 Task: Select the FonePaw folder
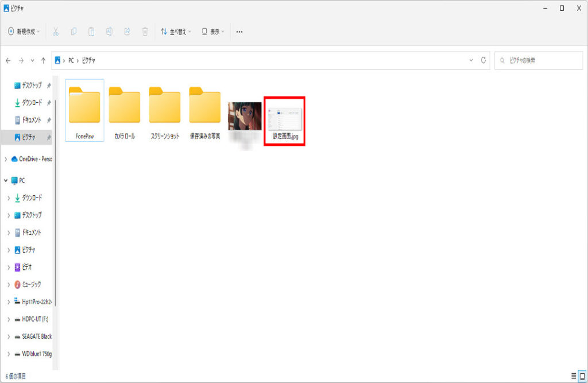point(84,109)
